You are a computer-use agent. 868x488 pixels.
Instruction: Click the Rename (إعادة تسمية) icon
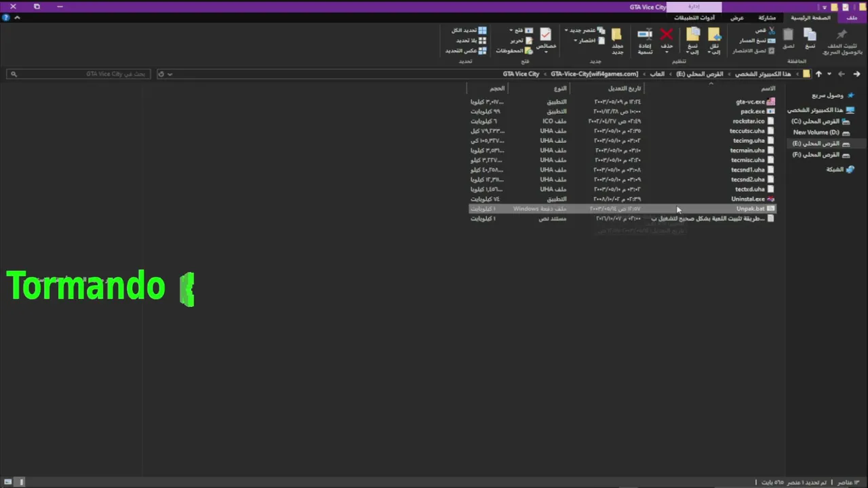(x=645, y=34)
